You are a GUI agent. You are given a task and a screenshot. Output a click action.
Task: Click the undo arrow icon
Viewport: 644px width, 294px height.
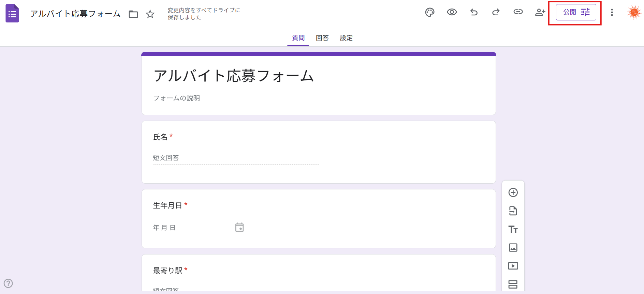pyautogui.click(x=474, y=12)
